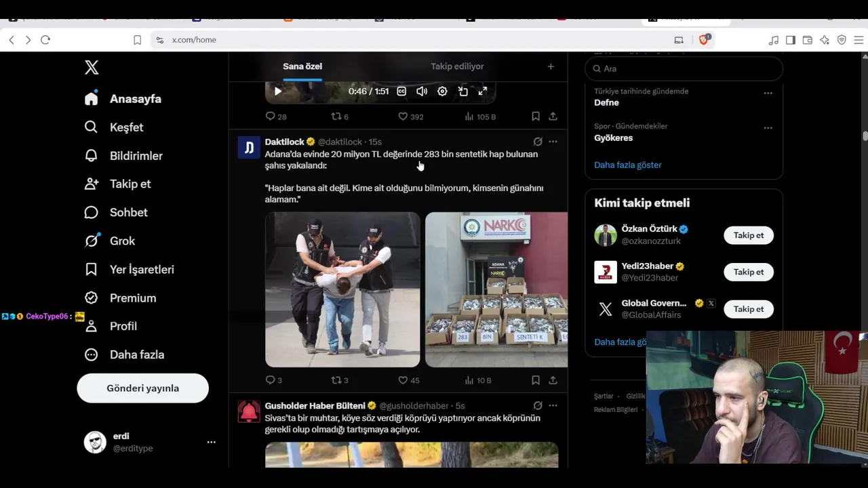Open video playback settings gear
Image resolution: width=868 pixels, height=488 pixels.
click(442, 91)
